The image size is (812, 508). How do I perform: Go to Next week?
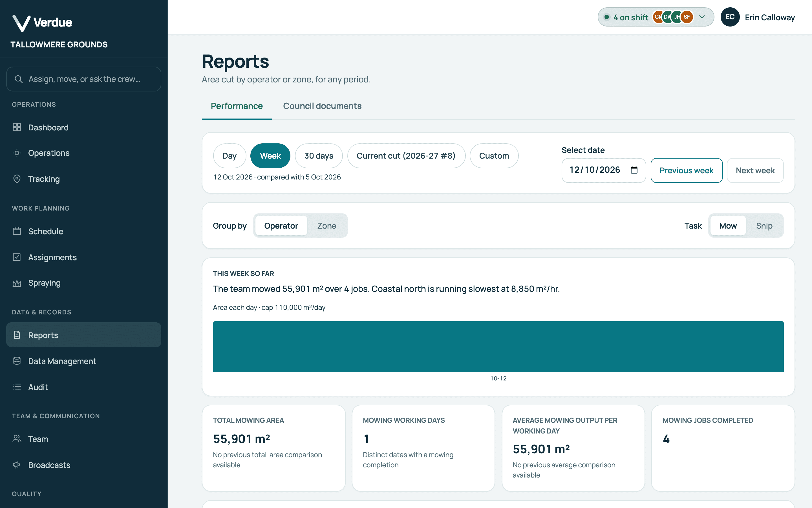tap(755, 170)
